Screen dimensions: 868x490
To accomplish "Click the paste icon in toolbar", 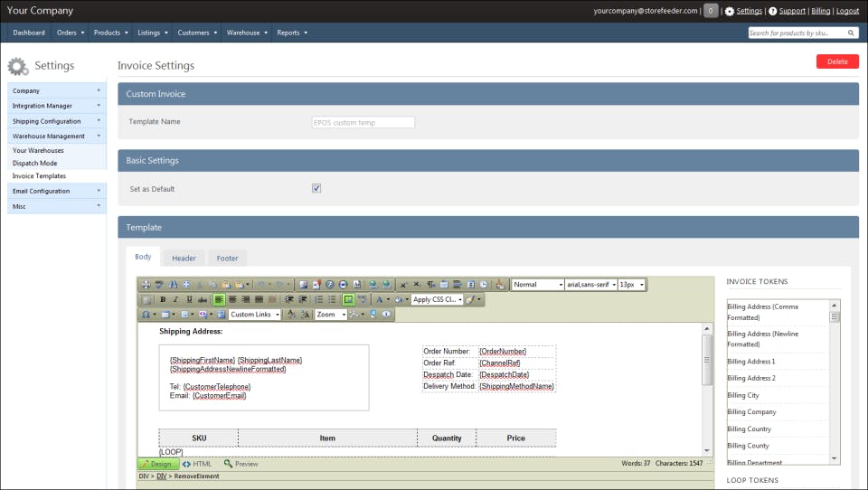I will (226, 285).
